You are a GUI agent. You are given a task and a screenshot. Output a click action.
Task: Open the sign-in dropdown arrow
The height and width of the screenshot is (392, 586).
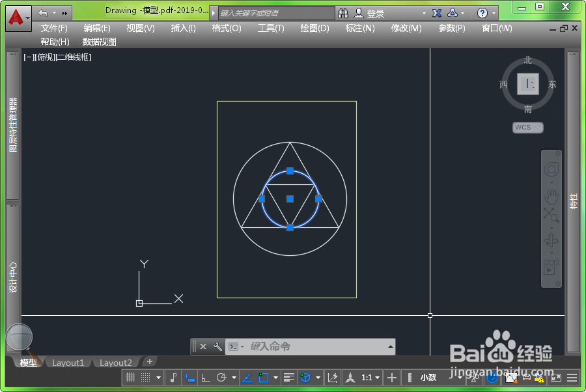pyautogui.click(x=424, y=14)
